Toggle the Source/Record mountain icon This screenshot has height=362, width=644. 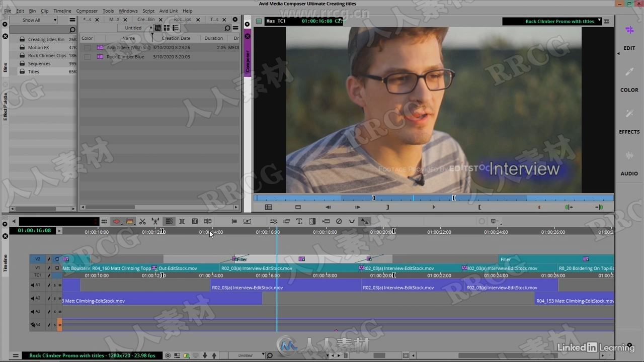(365, 221)
